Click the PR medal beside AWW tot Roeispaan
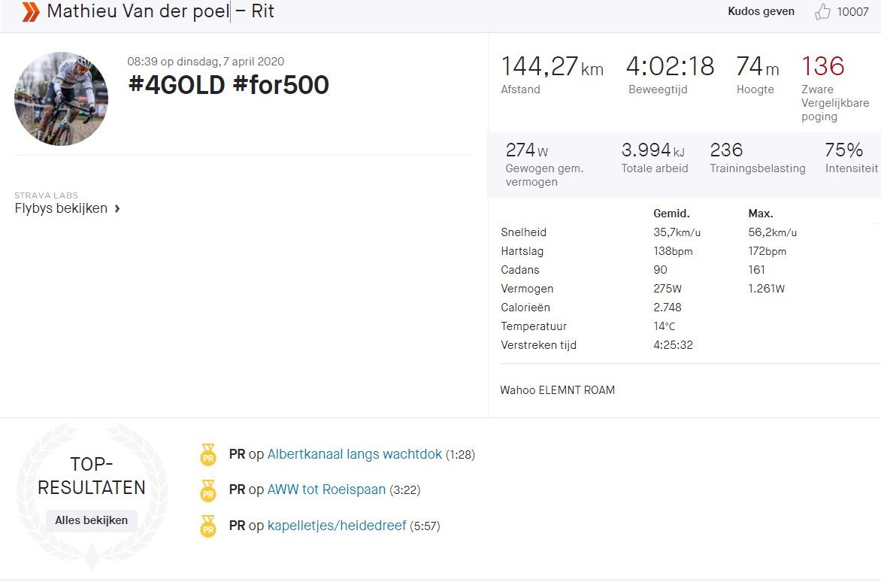This screenshot has width=881, height=588. point(207,491)
